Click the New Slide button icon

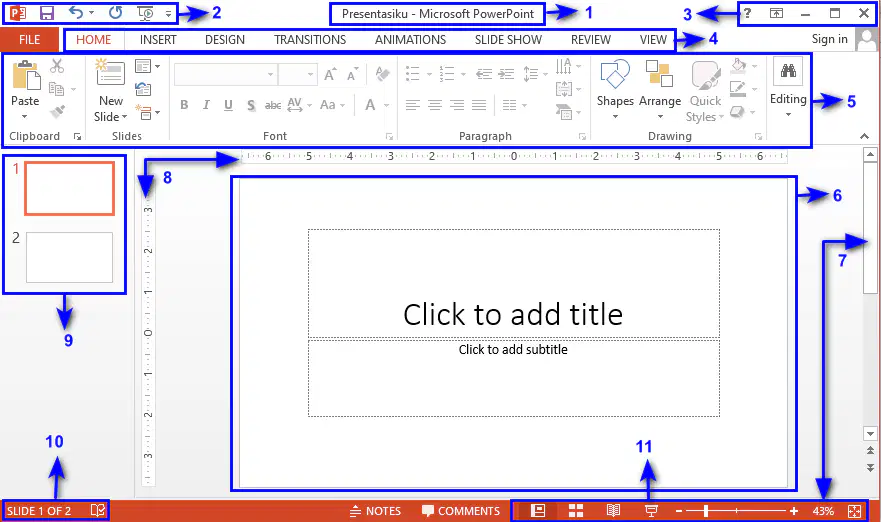110,73
